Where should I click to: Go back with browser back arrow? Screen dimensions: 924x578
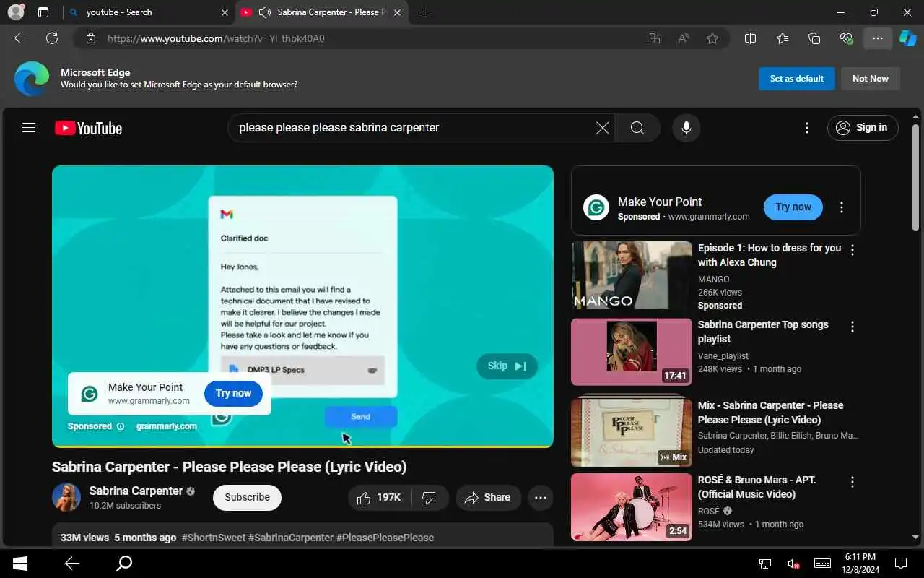pos(20,38)
